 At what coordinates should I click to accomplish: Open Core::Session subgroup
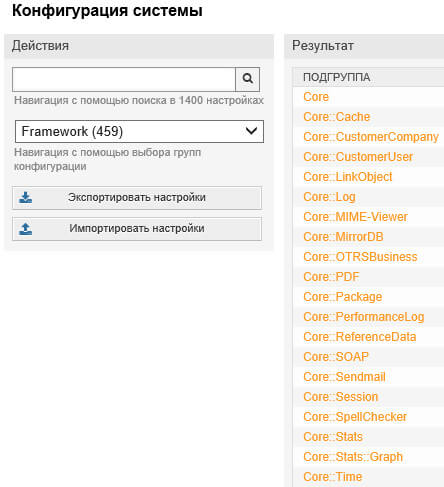coord(341,397)
